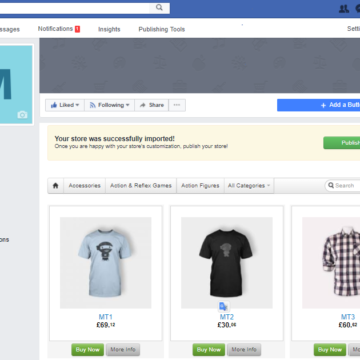Click the page profile picture
Screen dimensions: 360x360
pyautogui.click(x=16, y=84)
